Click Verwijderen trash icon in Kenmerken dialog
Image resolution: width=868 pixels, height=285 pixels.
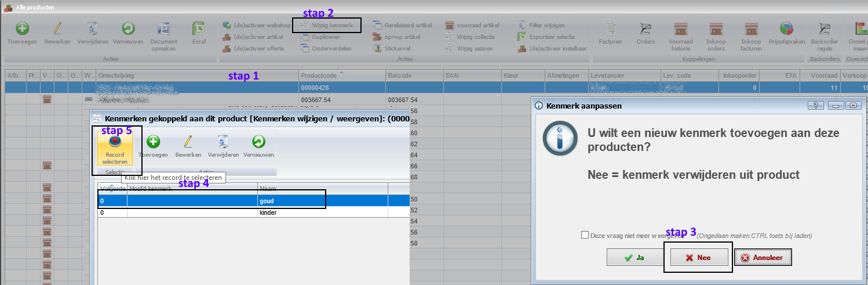point(223,142)
